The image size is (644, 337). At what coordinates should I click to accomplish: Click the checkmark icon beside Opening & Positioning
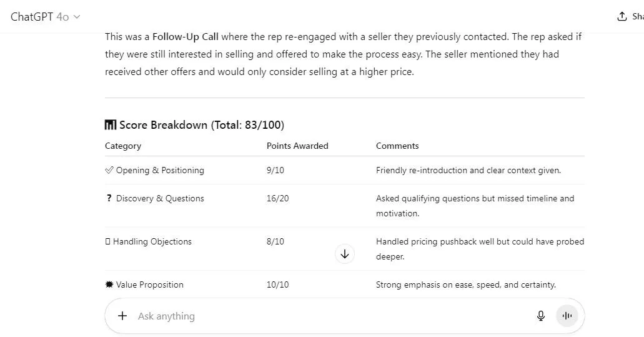[109, 170]
